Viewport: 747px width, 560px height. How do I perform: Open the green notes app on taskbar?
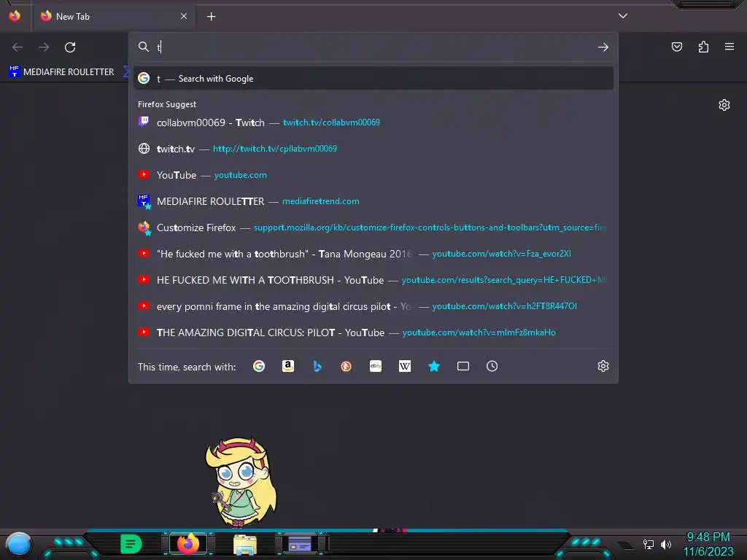[x=131, y=544]
